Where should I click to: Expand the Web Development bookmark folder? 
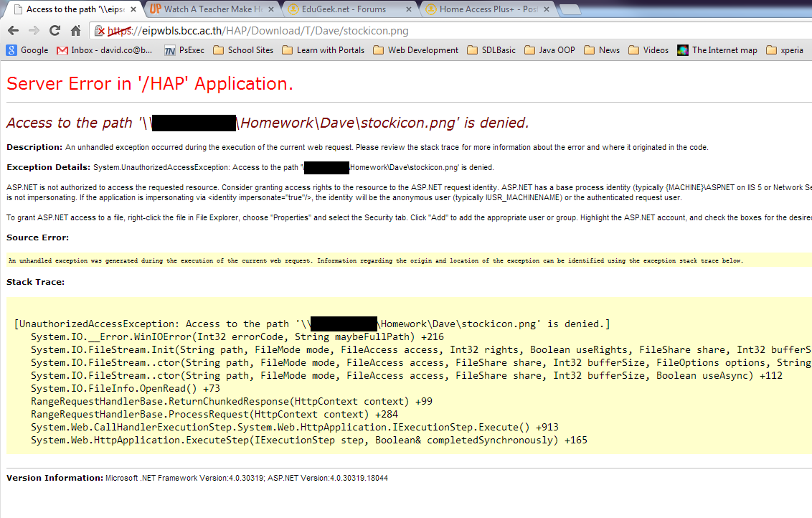tap(416, 50)
